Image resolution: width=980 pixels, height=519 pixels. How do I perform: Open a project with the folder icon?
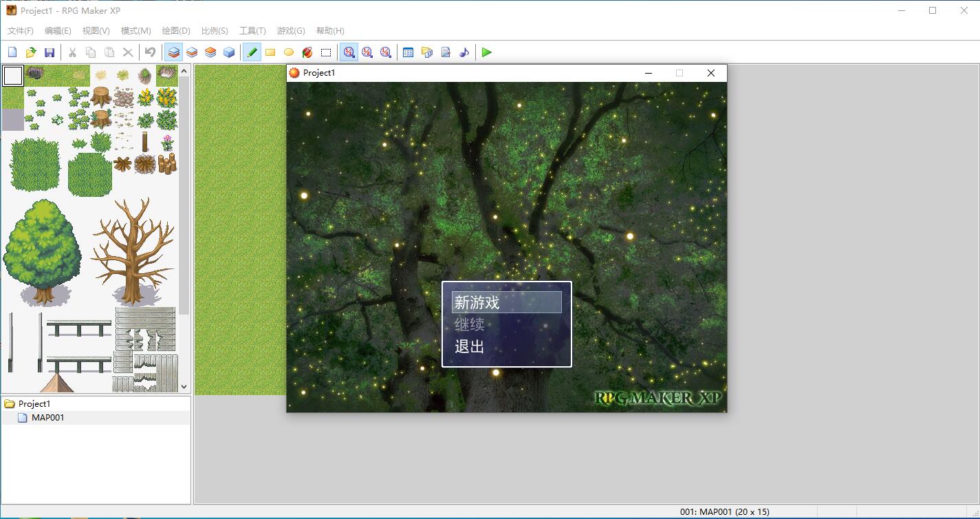30,52
